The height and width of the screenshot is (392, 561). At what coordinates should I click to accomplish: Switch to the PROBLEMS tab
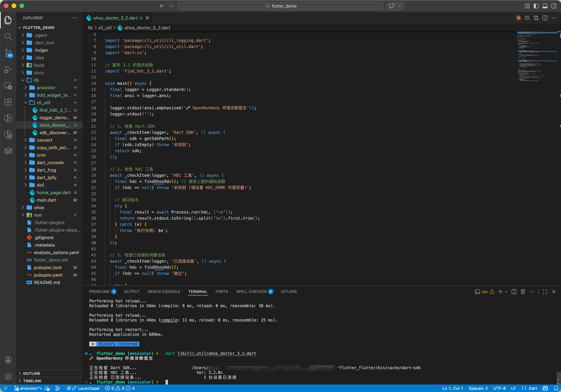point(99,292)
